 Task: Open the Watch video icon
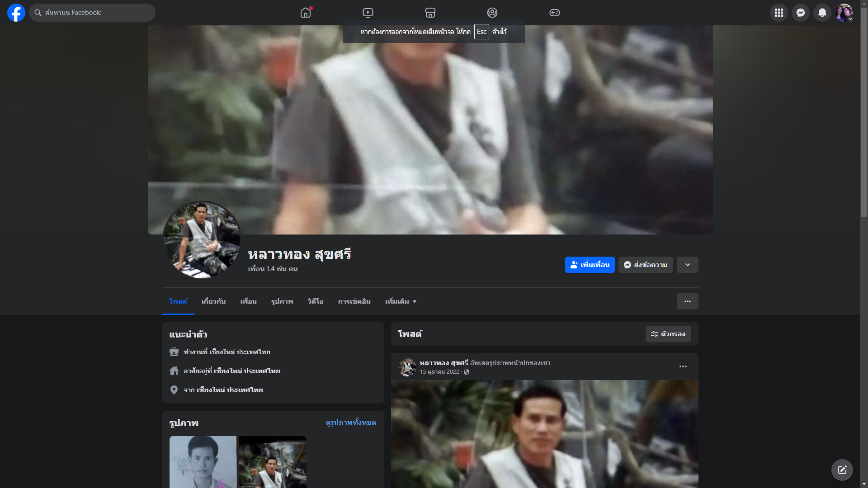[x=368, y=13]
